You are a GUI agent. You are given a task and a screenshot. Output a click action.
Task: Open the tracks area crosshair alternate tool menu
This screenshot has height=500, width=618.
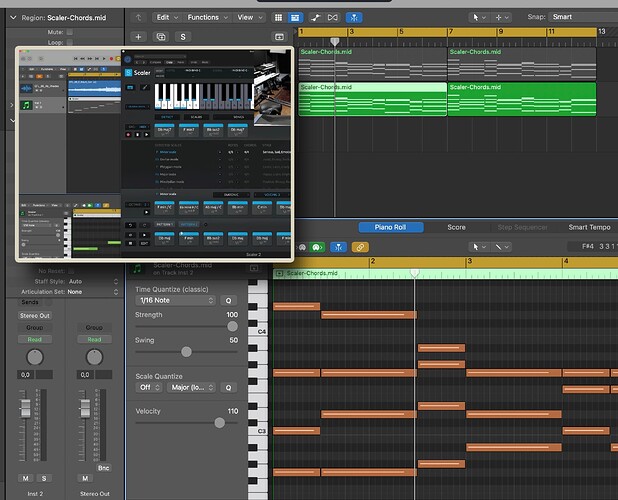(502, 17)
